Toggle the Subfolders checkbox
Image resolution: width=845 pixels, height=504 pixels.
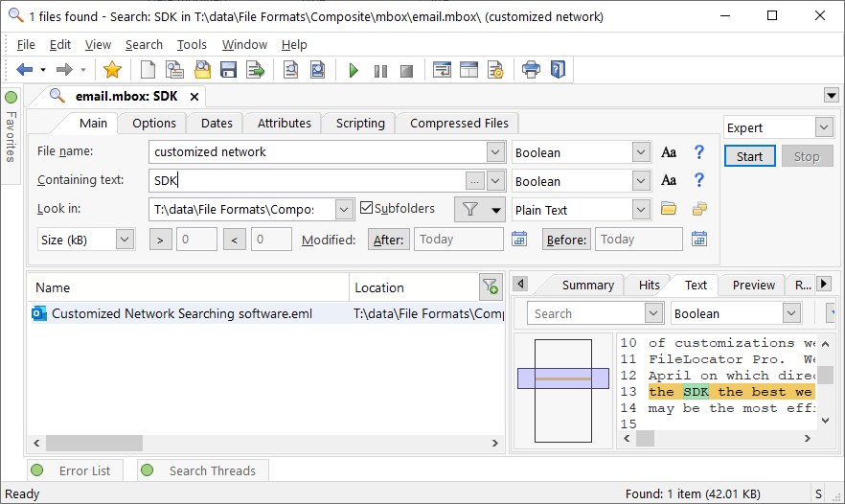point(366,208)
